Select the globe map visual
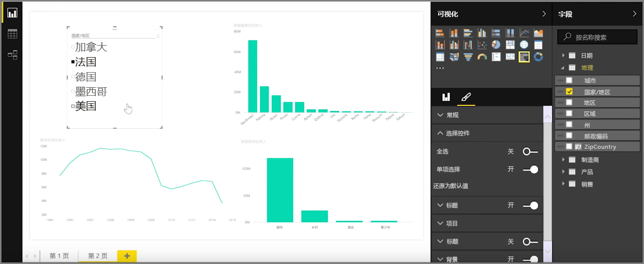 coord(524,45)
